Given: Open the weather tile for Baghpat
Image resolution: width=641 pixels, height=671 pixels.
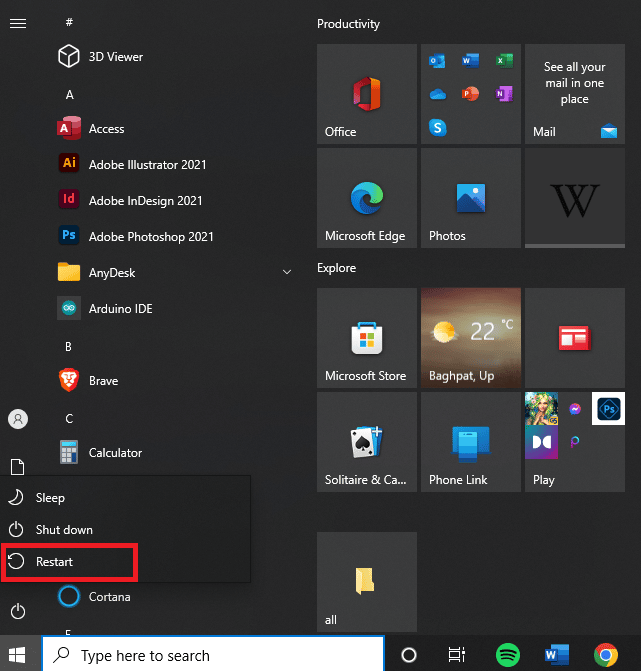Looking at the screenshot, I should 470,339.
